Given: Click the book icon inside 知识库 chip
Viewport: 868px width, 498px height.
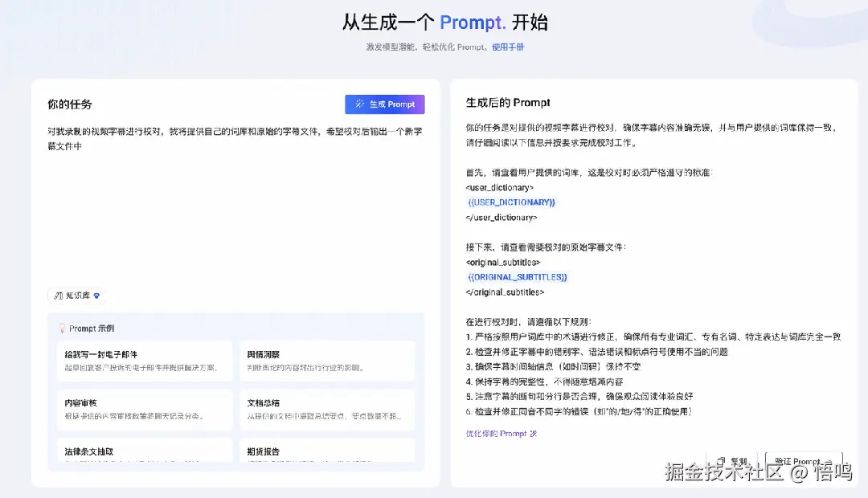Looking at the screenshot, I should pyautogui.click(x=60, y=296).
